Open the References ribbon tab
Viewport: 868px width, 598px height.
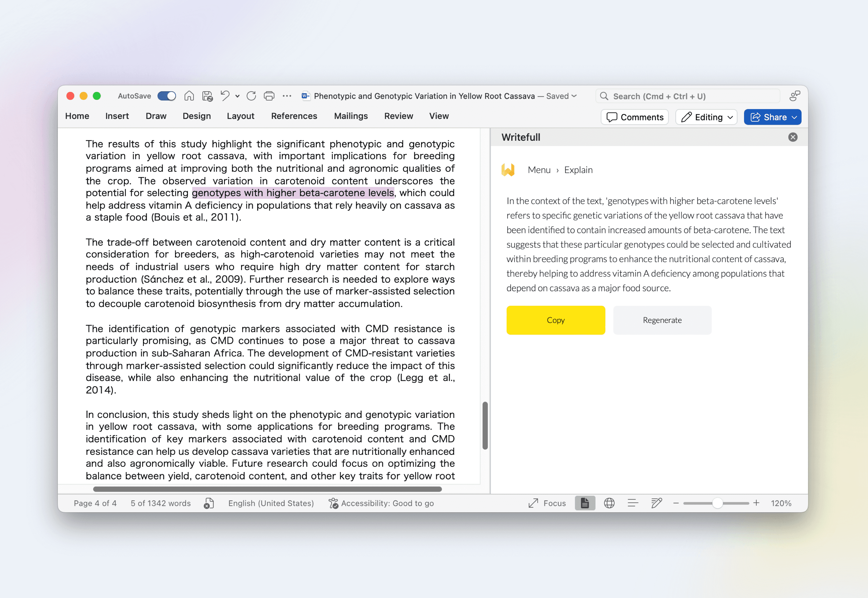[x=294, y=116]
